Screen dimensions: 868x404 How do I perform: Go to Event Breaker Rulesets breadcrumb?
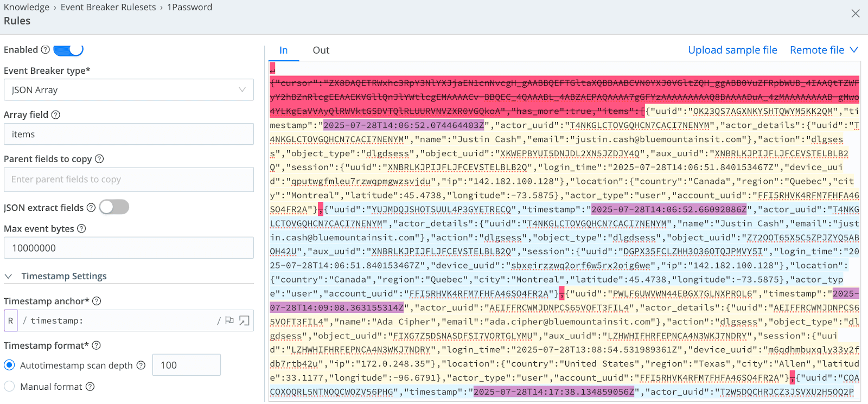click(108, 7)
